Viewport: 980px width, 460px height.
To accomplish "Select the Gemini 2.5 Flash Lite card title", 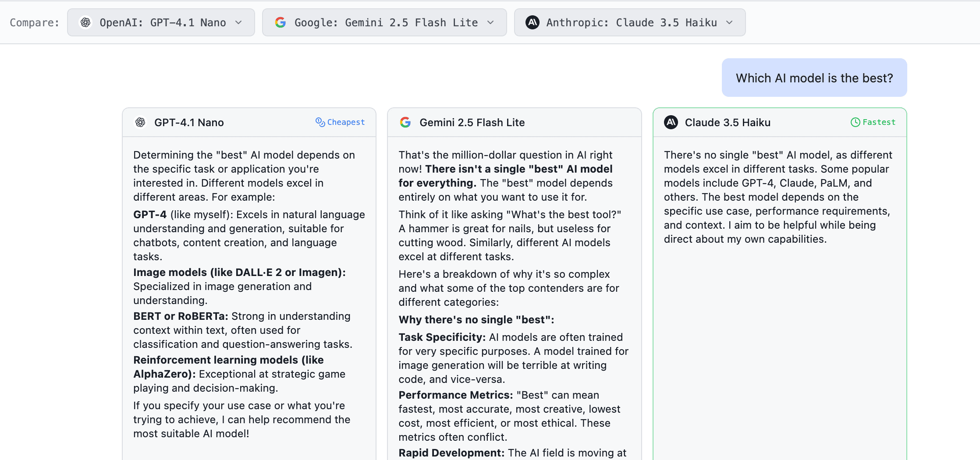I will click(472, 123).
